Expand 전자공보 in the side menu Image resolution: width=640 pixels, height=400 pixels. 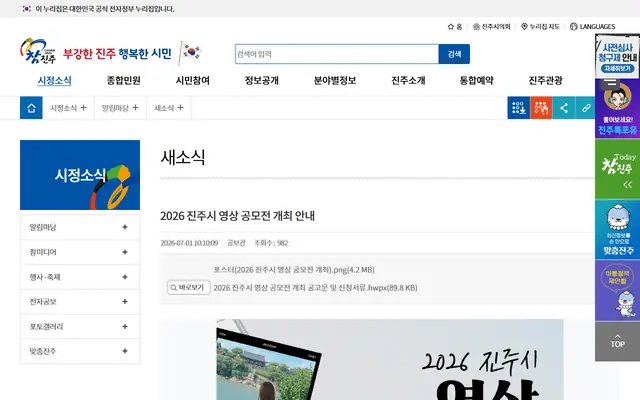(x=80, y=302)
